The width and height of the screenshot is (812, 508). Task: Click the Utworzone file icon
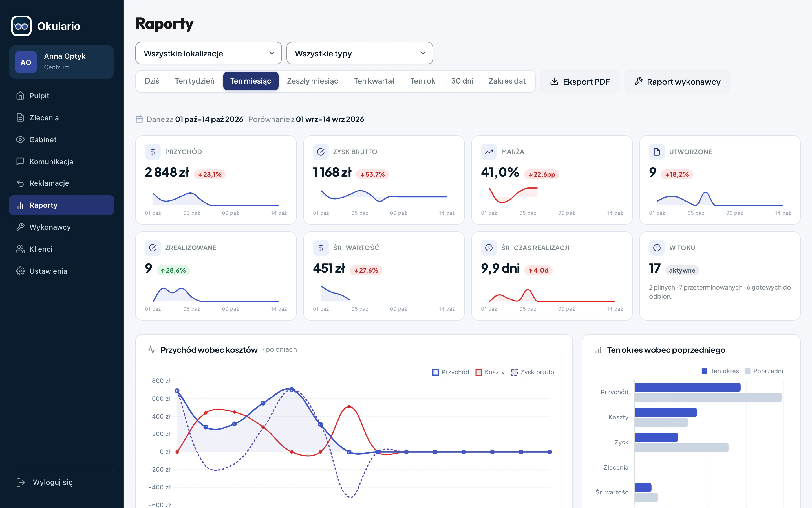(657, 152)
